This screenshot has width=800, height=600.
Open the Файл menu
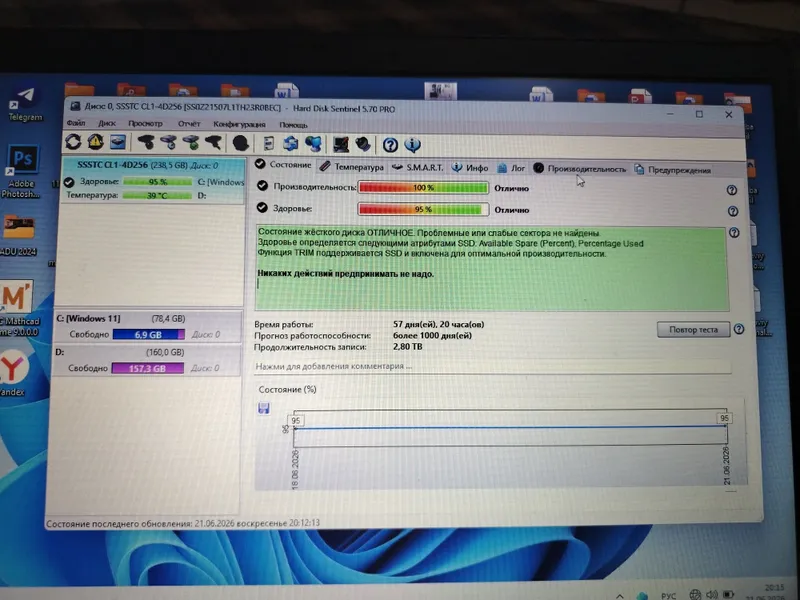point(76,123)
